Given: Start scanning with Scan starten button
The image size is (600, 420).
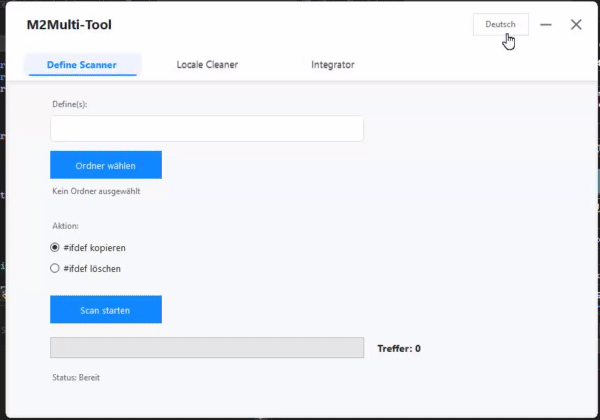Looking at the screenshot, I should (x=106, y=310).
